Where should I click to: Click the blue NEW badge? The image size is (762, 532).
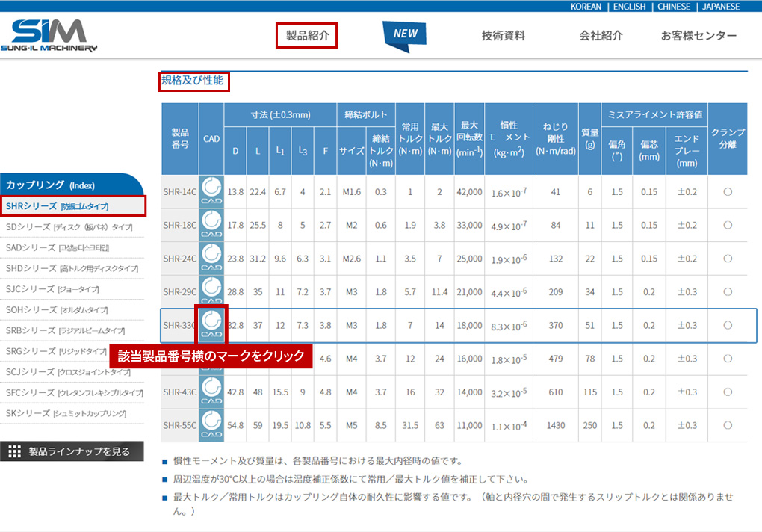405,34
